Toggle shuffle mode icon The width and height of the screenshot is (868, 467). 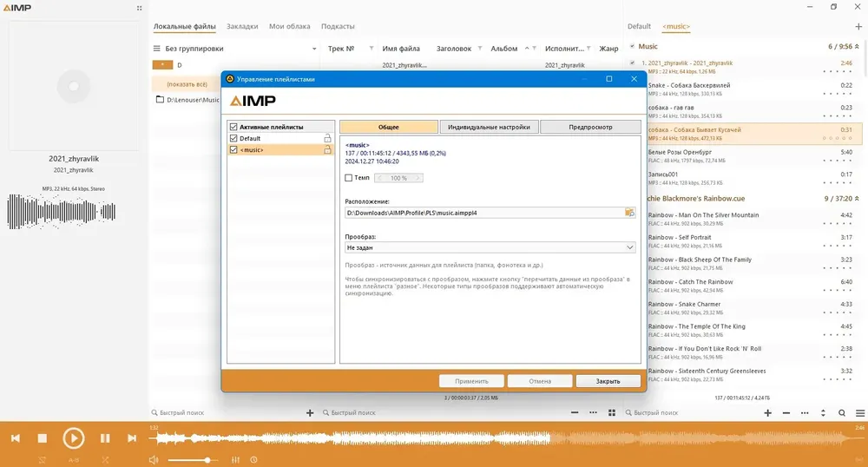(x=105, y=460)
